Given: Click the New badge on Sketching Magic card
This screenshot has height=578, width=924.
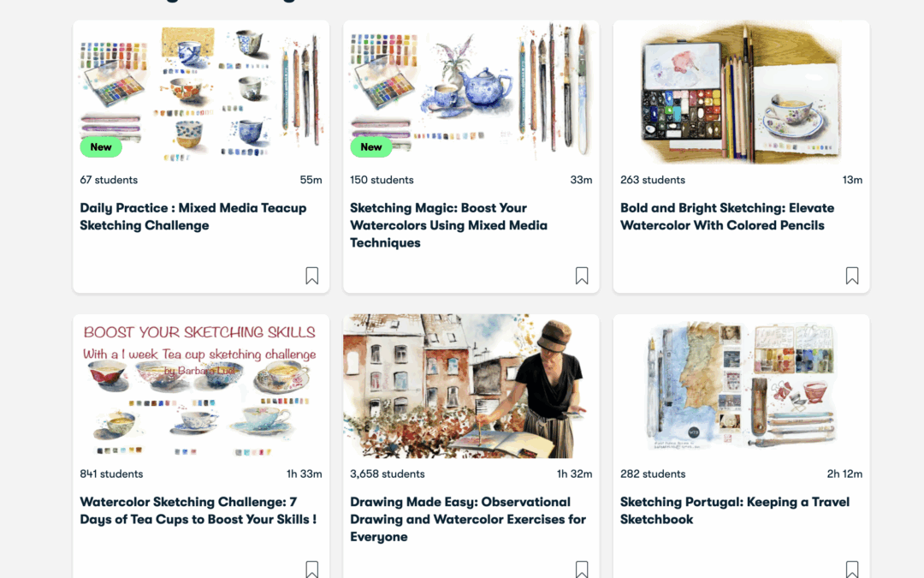Looking at the screenshot, I should (371, 147).
